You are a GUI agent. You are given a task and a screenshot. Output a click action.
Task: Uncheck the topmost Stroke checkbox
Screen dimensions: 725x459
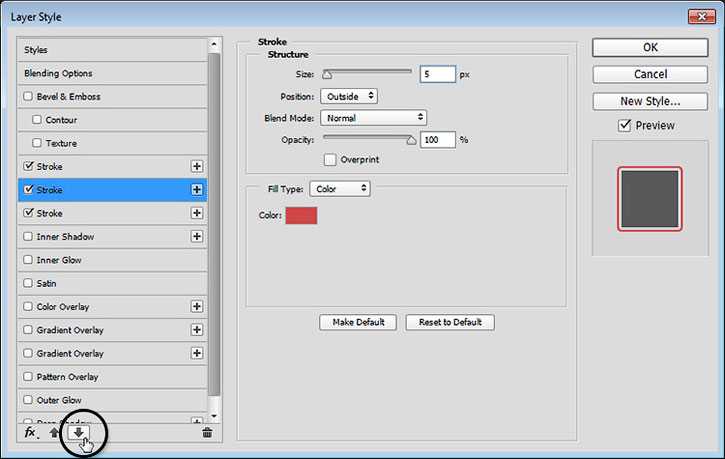(x=28, y=166)
